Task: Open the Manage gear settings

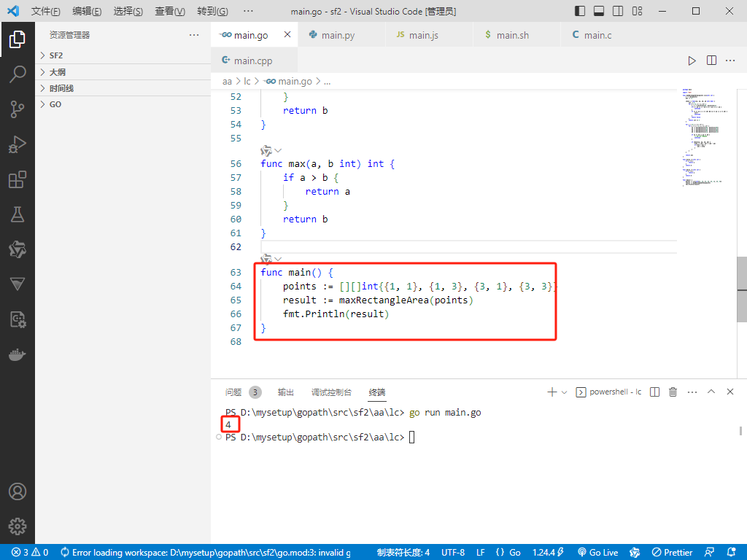Action: (x=18, y=526)
